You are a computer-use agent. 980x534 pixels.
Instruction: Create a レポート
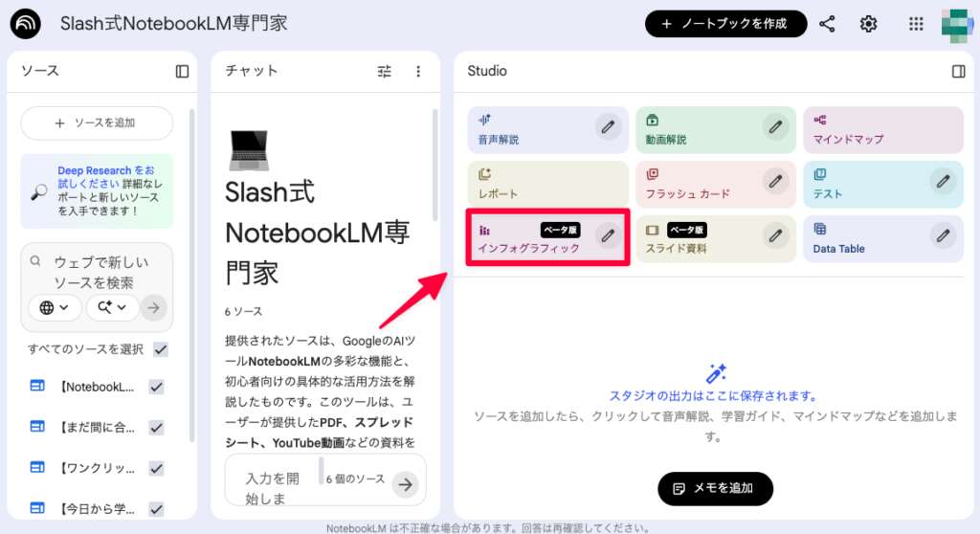(547, 184)
